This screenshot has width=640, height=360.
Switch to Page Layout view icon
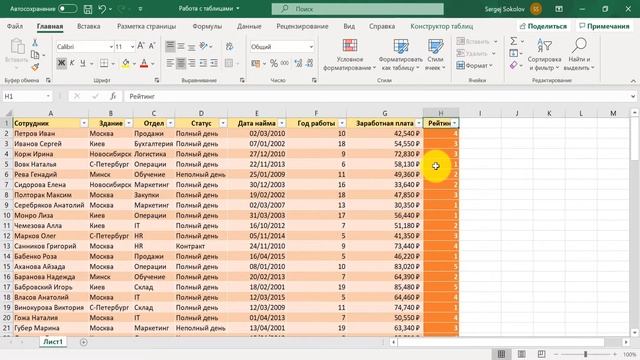point(522,354)
